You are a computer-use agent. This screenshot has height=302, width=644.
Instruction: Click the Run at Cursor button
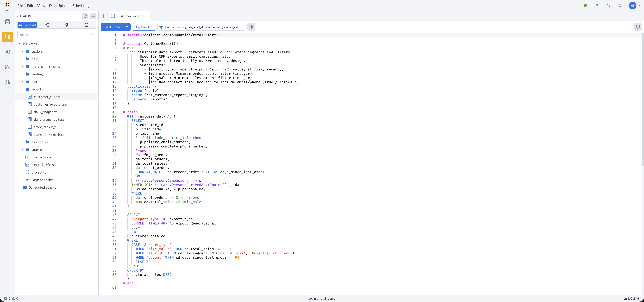111,27
